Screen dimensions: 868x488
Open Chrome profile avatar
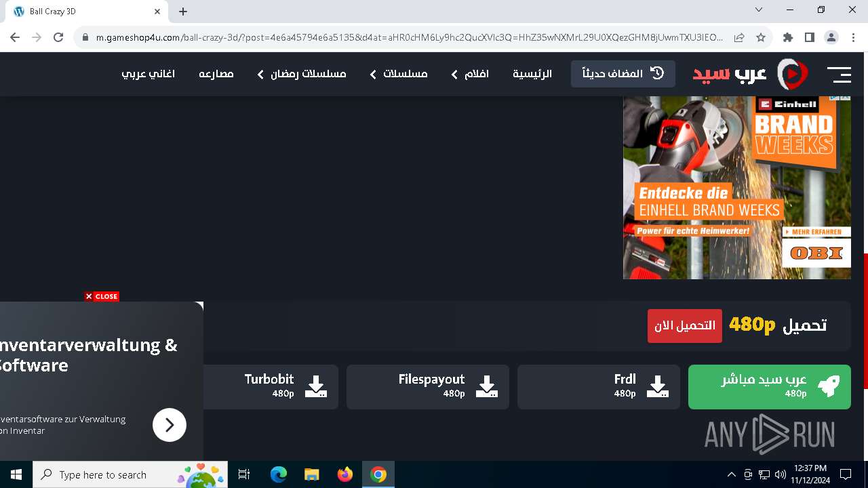pos(831,38)
